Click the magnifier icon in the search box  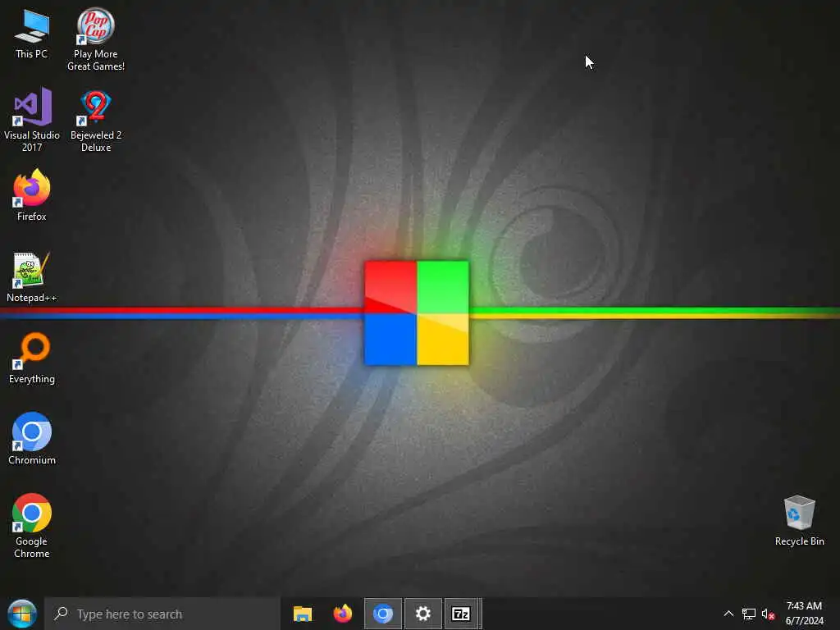[61, 613]
